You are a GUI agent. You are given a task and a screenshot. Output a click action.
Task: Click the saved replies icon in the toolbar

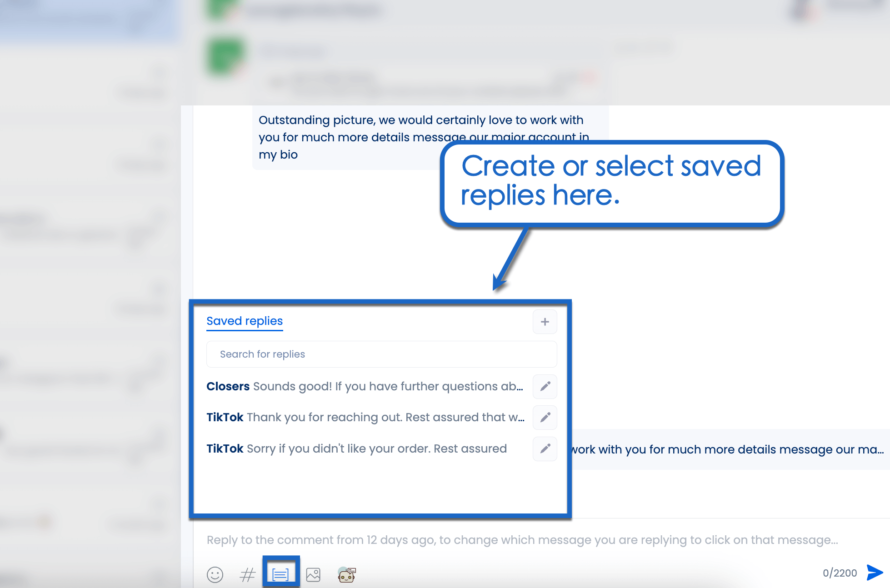(281, 574)
